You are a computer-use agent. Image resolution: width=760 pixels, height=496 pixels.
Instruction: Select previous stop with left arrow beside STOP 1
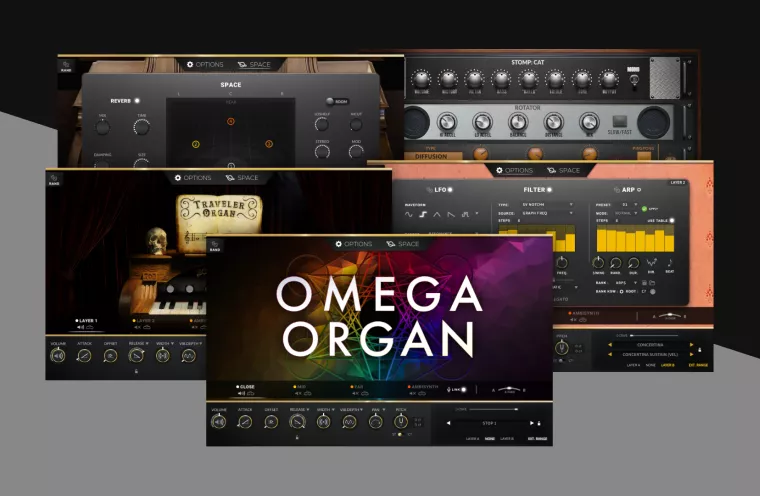(448, 423)
